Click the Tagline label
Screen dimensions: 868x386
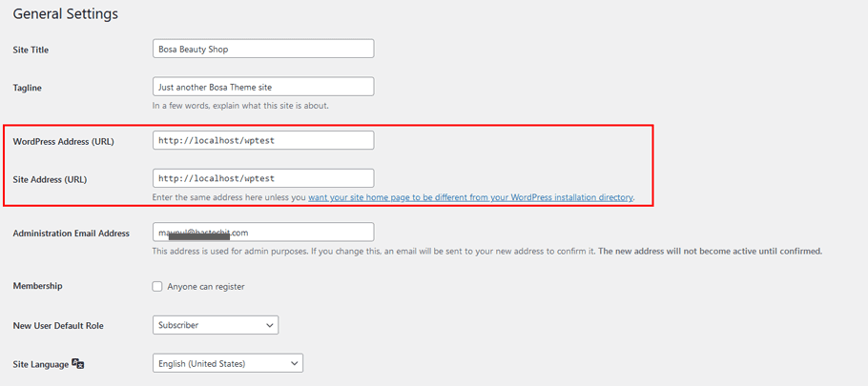(x=27, y=88)
